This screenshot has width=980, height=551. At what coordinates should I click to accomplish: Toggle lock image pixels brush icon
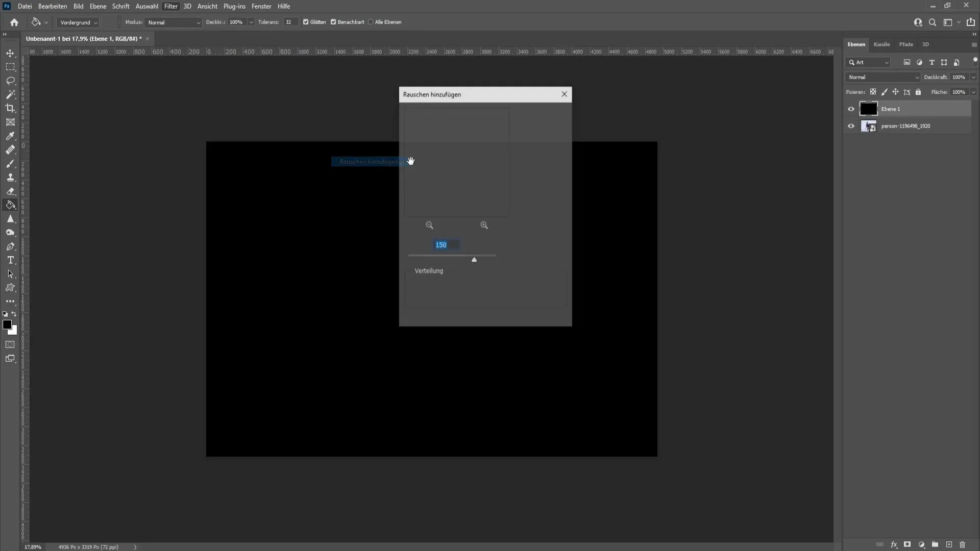[x=884, y=92]
